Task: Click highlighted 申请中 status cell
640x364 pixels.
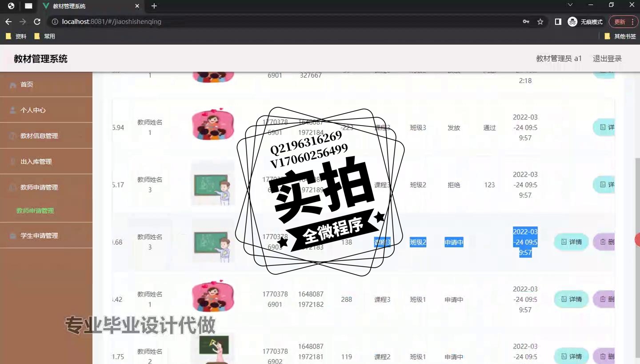Action: point(454,242)
